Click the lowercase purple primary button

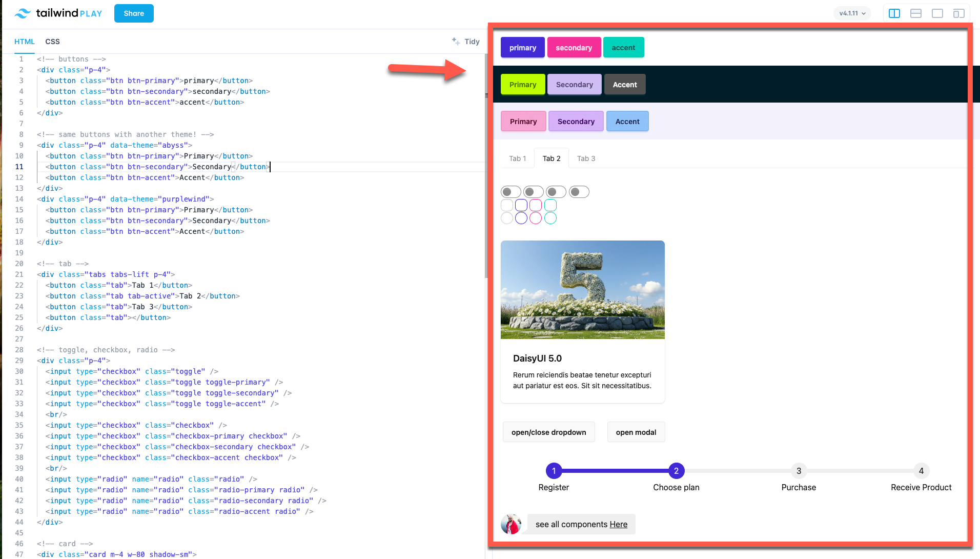523,48
